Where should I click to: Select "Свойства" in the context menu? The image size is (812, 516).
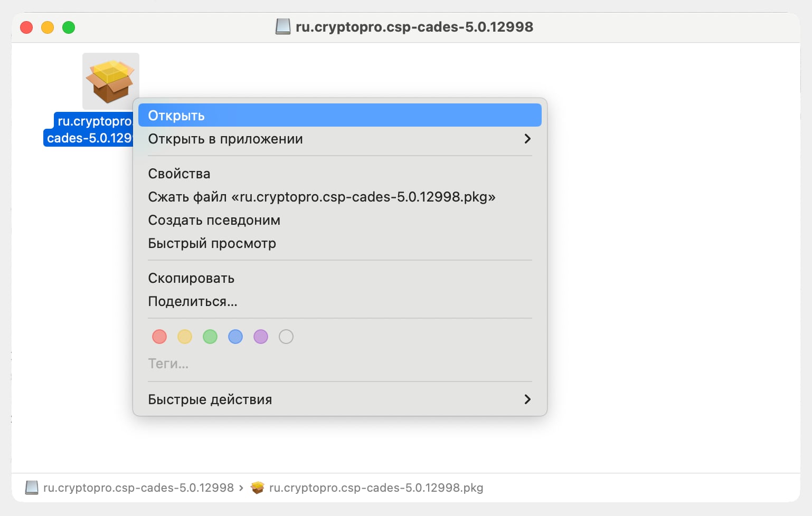pos(179,174)
